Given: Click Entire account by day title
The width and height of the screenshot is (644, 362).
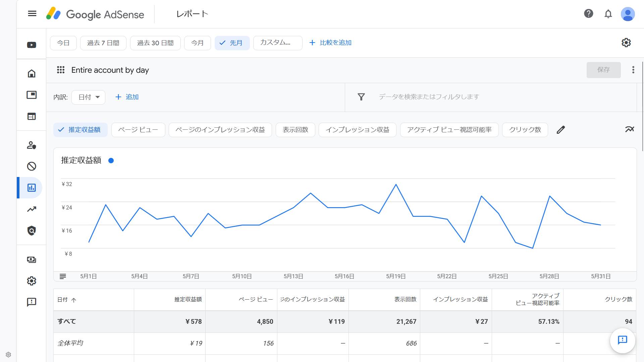Looking at the screenshot, I should [x=110, y=70].
